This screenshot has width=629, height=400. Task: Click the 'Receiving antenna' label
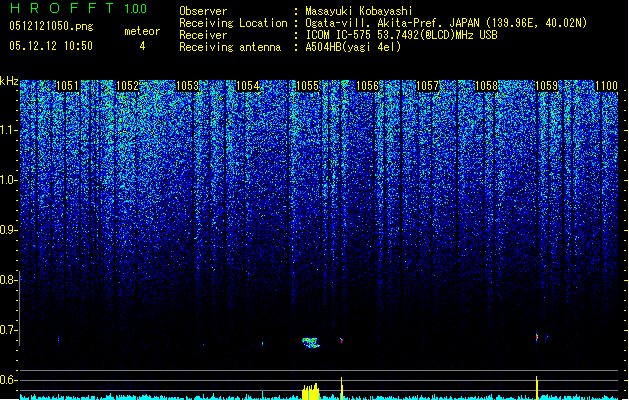pyautogui.click(x=230, y=47)
